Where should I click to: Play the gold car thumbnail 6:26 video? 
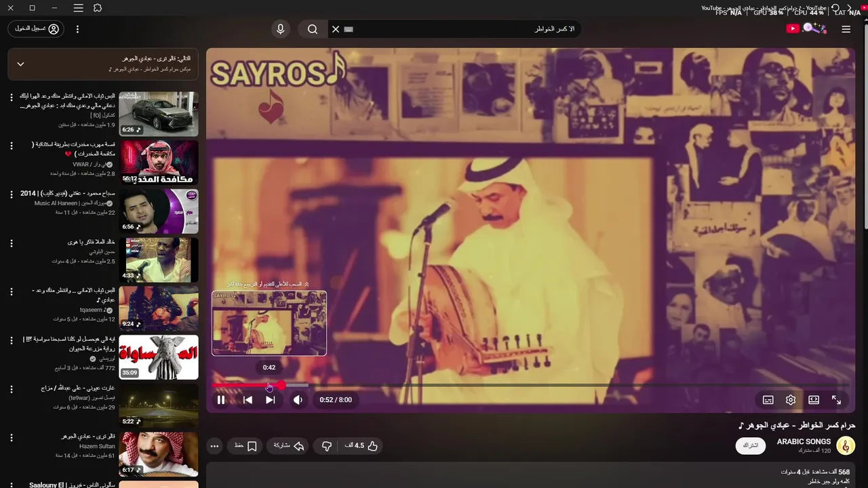click(159, 114)
